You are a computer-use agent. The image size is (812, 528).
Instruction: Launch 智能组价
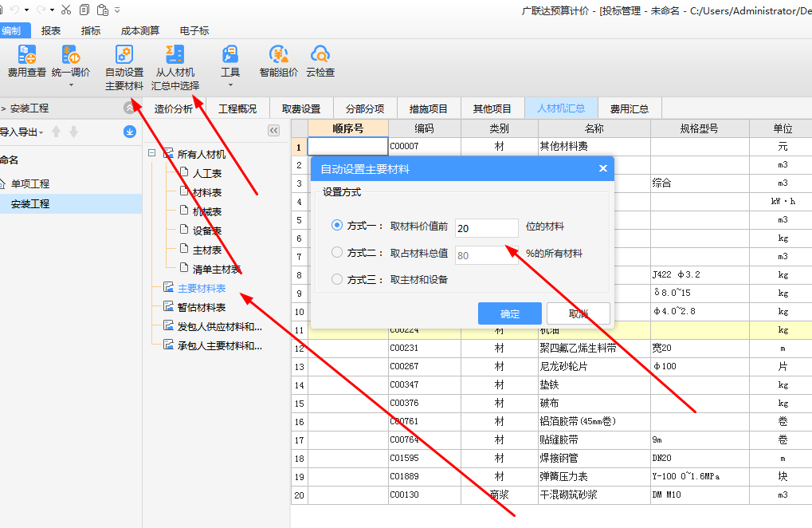coord(279,61)
